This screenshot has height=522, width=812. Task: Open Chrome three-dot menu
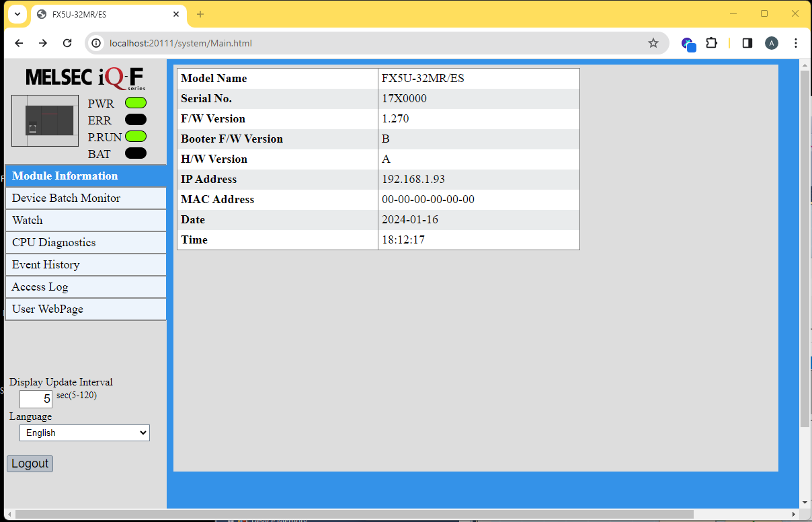click(x=796, y=43)
